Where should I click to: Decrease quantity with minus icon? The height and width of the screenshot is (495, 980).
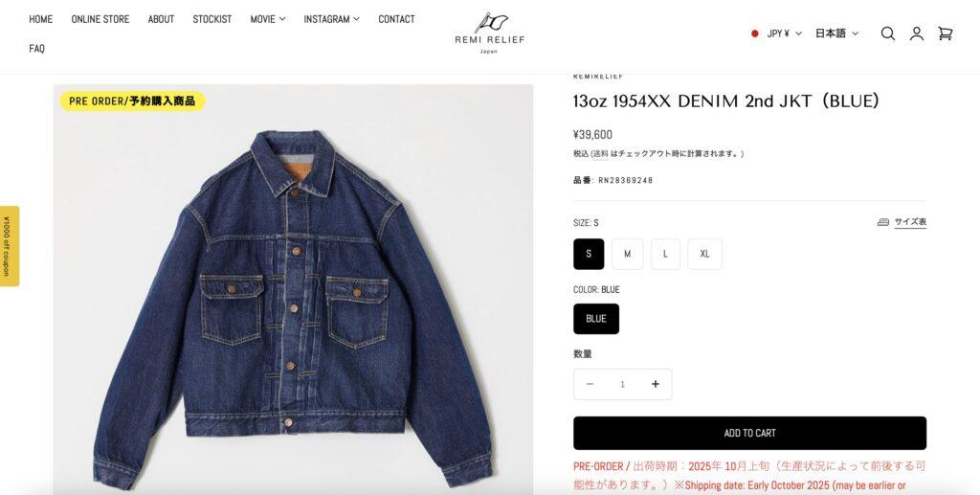coord(590,384)
